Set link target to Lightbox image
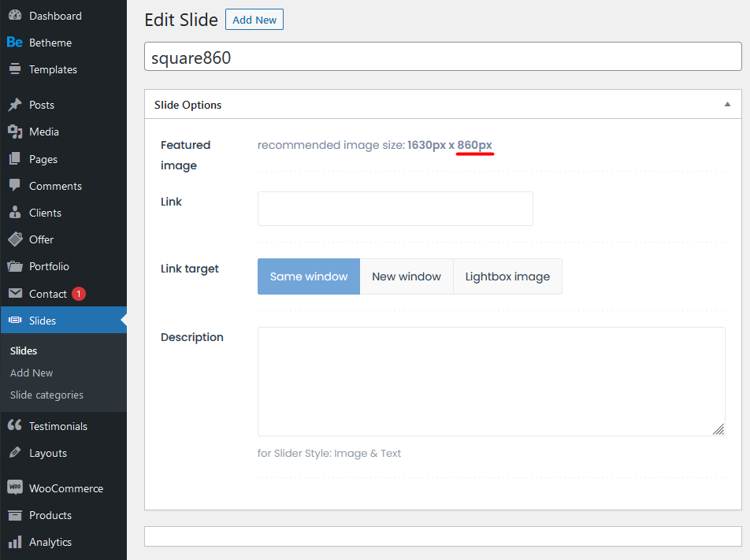Screen dimensions: 750x560 point(507,276)
